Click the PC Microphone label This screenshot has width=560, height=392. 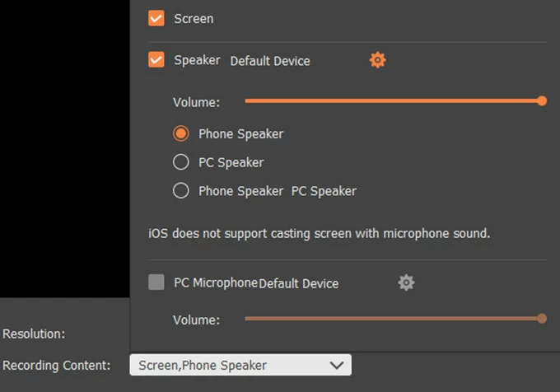pos(216,282)
